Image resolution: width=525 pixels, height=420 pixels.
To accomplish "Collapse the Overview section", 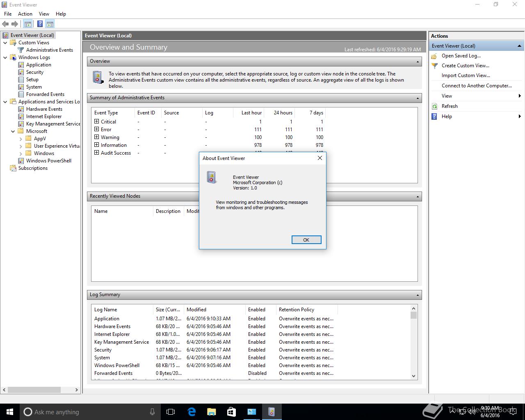I will (x=418, y=62).
